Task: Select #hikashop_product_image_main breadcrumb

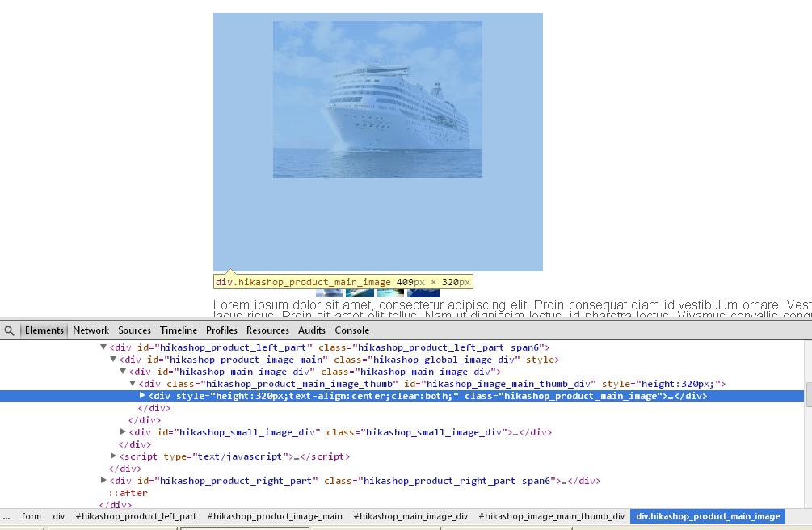Action: tap(275, 516)
